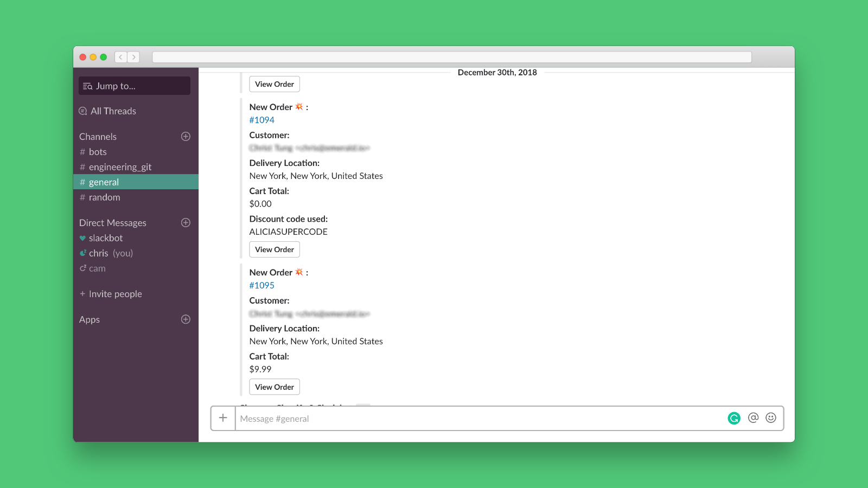Collapse the Direct Messages section header

[112, 222]
